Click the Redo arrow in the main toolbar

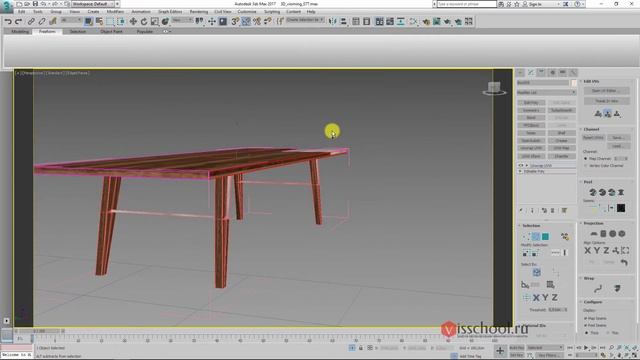pos(18,22)
